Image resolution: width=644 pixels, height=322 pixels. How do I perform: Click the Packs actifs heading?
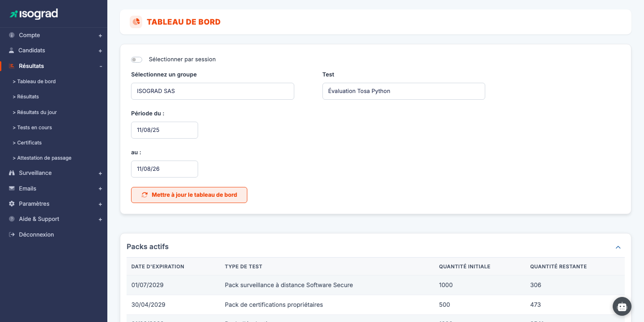click(148, 247)
